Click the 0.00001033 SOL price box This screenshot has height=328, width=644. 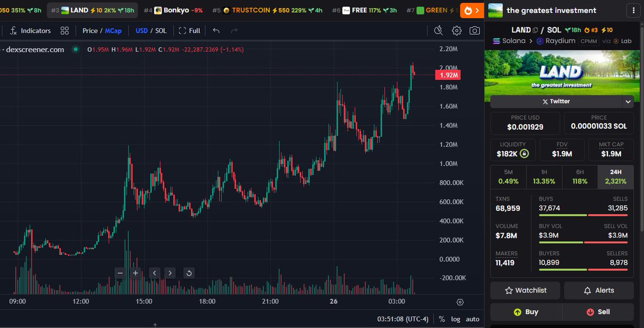599,123
